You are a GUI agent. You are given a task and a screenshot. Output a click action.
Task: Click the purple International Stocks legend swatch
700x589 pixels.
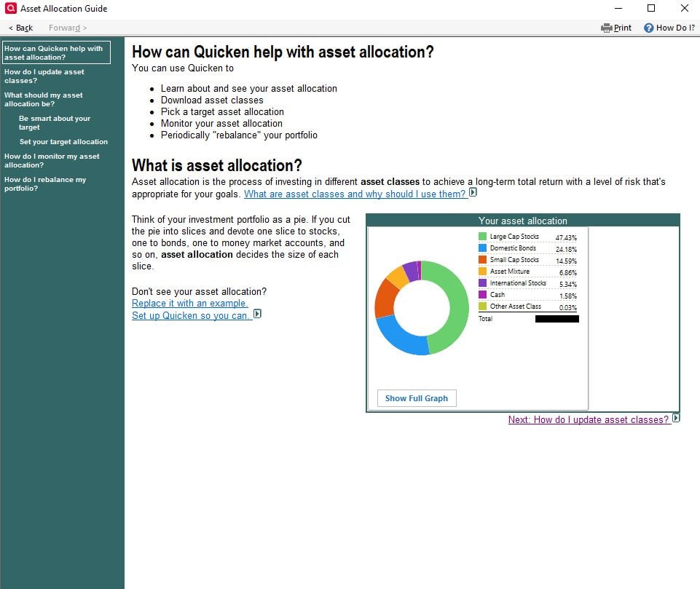tap(482, 283)
